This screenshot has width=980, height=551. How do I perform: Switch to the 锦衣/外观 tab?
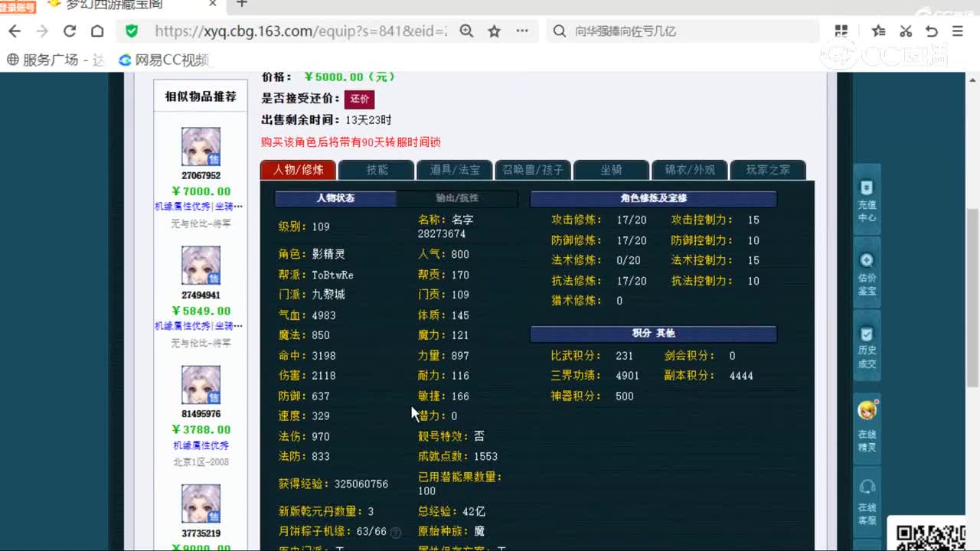point(689,170)
